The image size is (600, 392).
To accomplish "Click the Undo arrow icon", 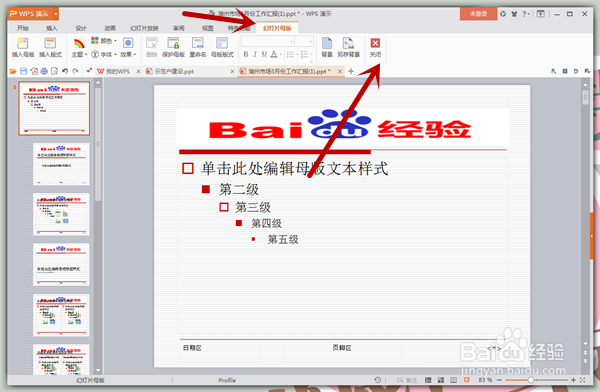I will (65, 71).
